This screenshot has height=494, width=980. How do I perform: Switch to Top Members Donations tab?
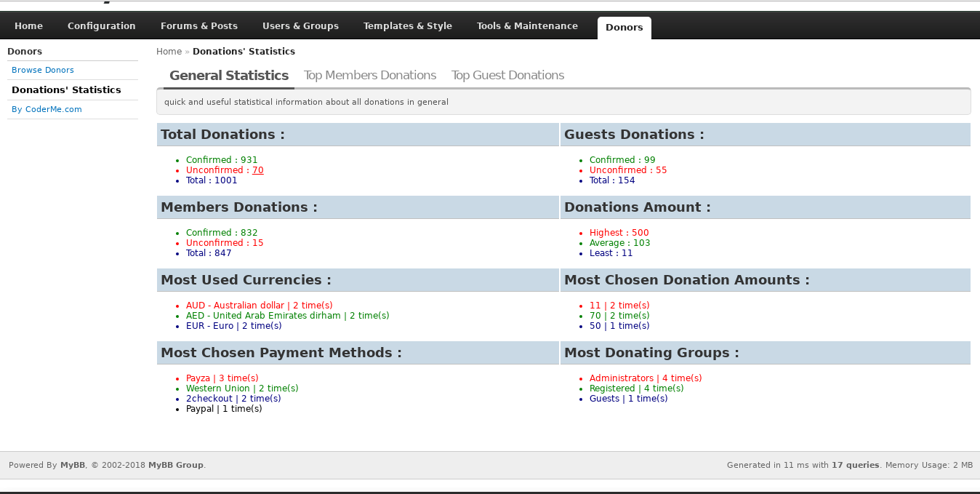[369, 76]
